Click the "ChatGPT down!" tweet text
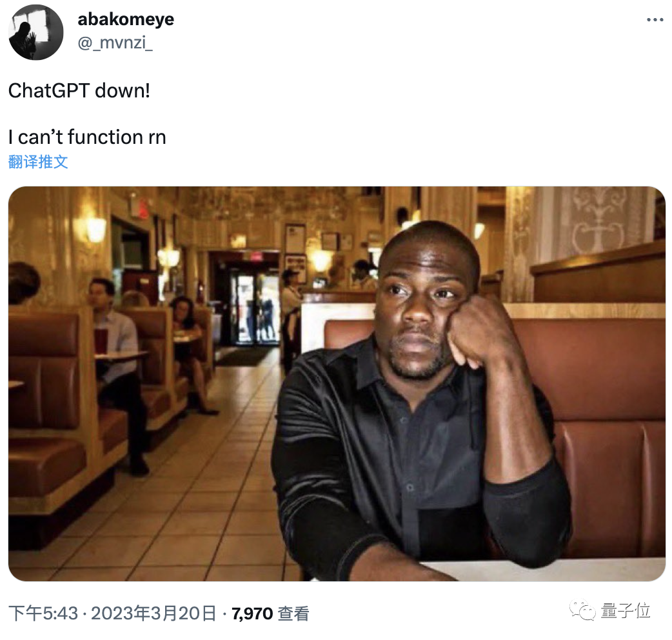 pos(79,91)
